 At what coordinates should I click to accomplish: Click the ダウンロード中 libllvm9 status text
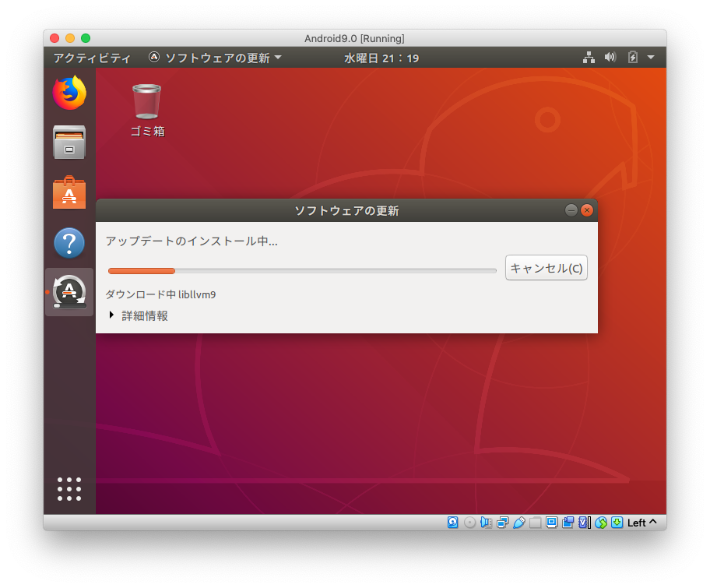pos(160,294)
